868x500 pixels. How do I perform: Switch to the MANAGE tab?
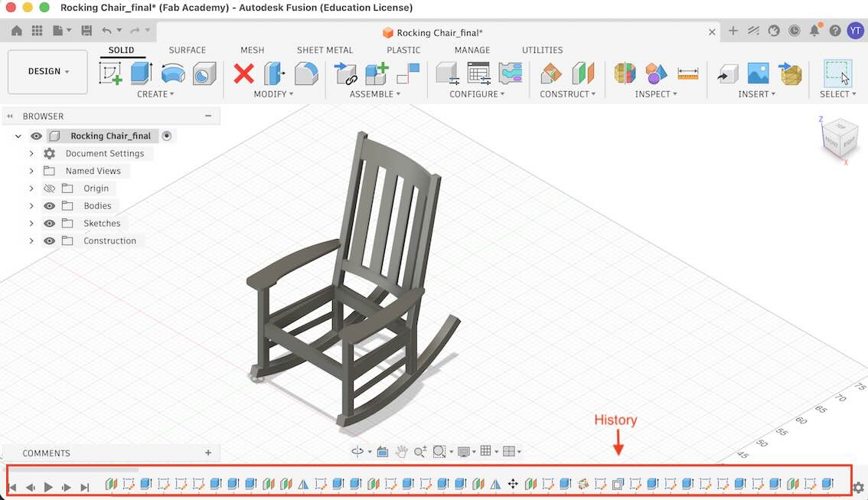click(x=472, y=50)
